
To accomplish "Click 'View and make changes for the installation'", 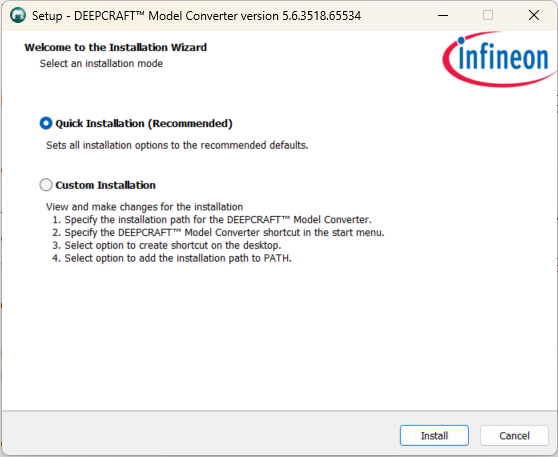I will [144, 207].
